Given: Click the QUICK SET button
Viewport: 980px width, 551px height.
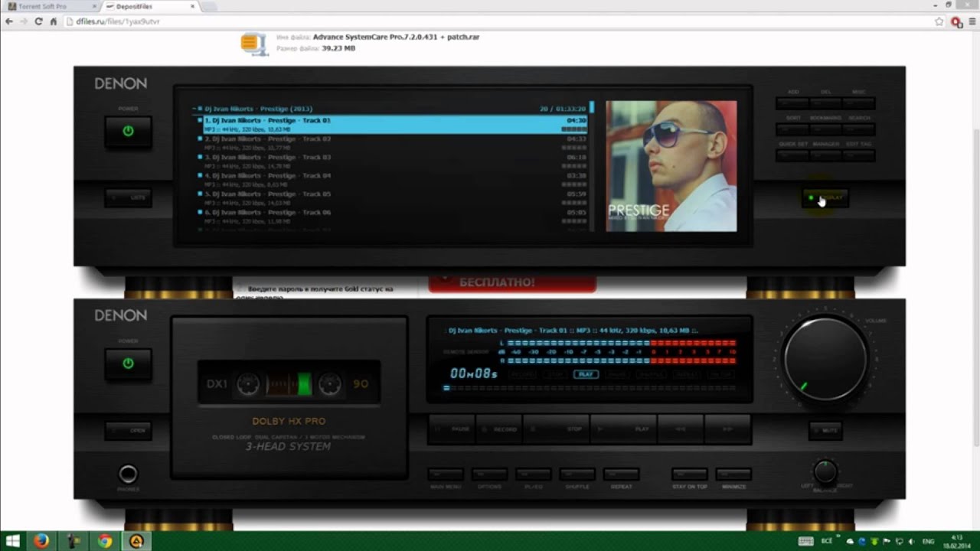Looking at the screenshot, I should (x=792, y=155).
